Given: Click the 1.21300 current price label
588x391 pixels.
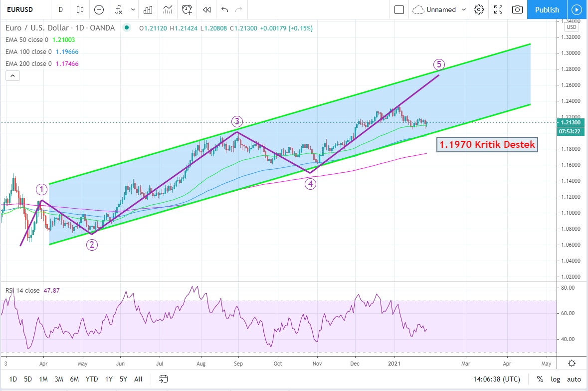Looking at the screenshot, I should pyautogui.click(x=571, y=122).
